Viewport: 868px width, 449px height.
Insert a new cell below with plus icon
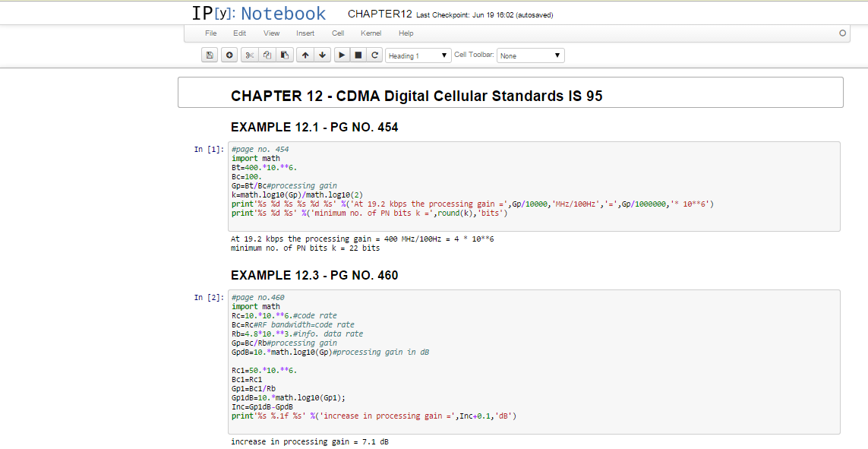coord(229,55)
